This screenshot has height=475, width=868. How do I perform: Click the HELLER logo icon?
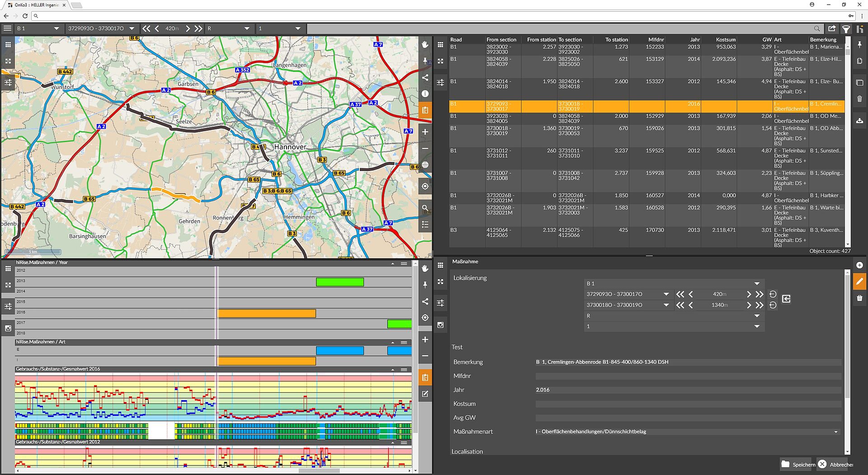point(860,28)
